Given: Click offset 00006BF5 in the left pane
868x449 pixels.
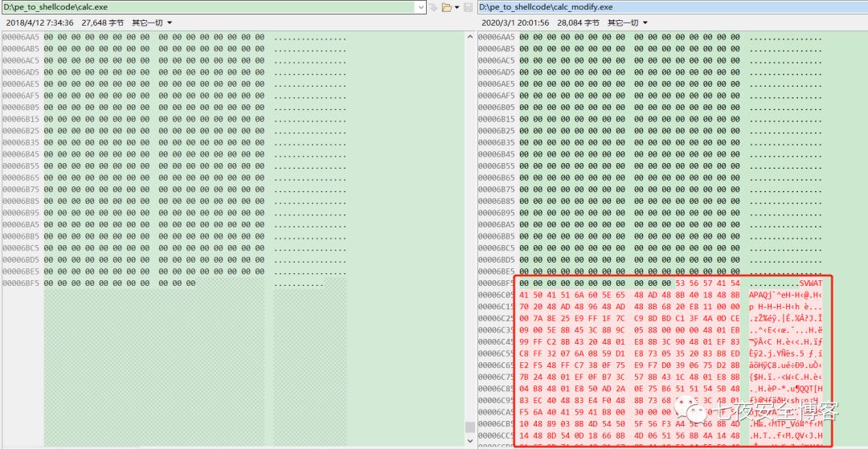Looking at the screenshot, I should (21, 283).
